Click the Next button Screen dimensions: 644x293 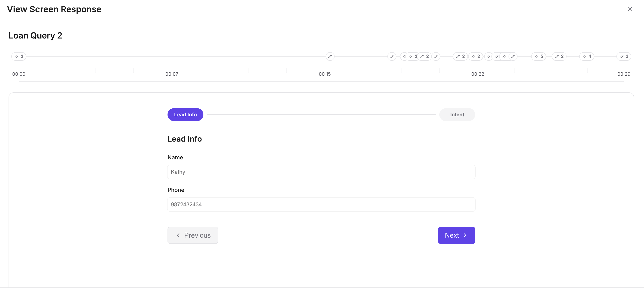tap(456, 235)
